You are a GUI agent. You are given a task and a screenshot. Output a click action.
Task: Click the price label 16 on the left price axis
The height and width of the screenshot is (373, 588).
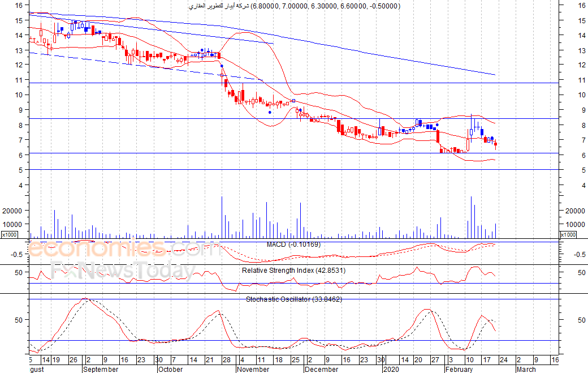(x=19, y=5)
